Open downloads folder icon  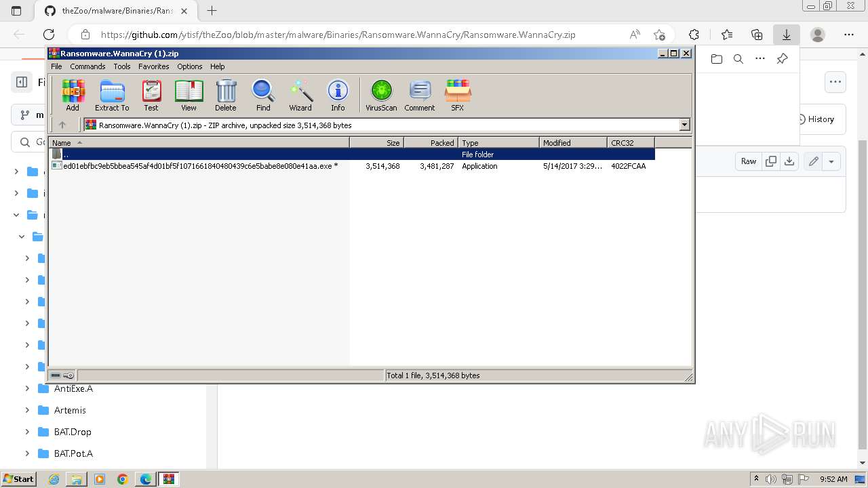click(717, 59)
